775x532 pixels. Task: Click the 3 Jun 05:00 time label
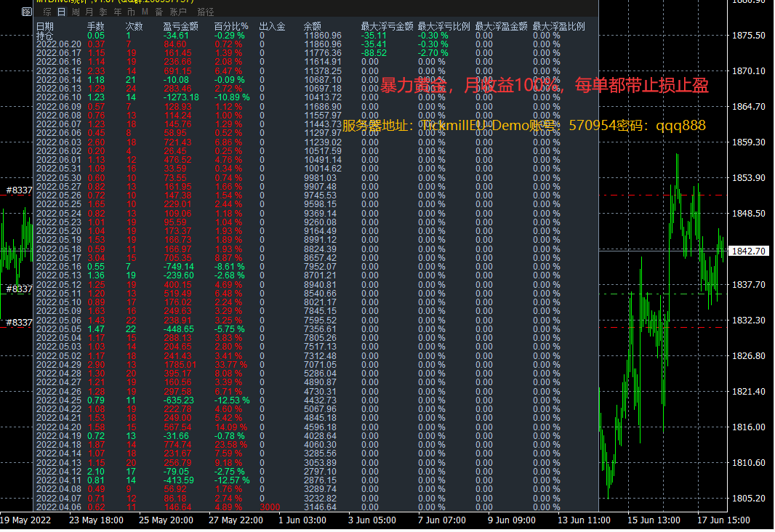372,520
